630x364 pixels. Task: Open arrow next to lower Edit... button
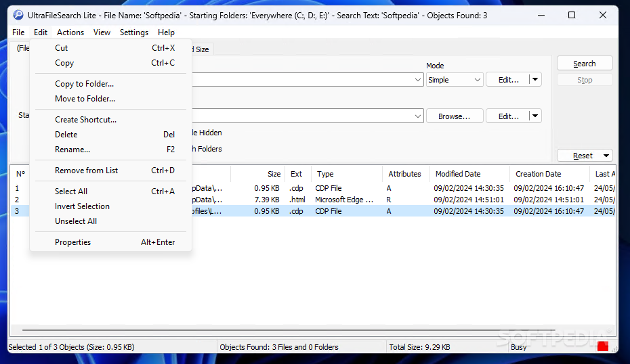[535, 116]
